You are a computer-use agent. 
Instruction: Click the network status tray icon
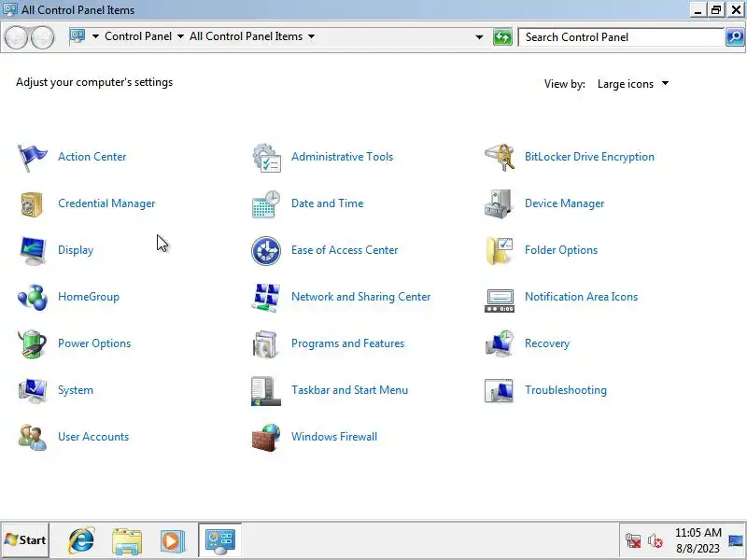[x=633, y=540]
